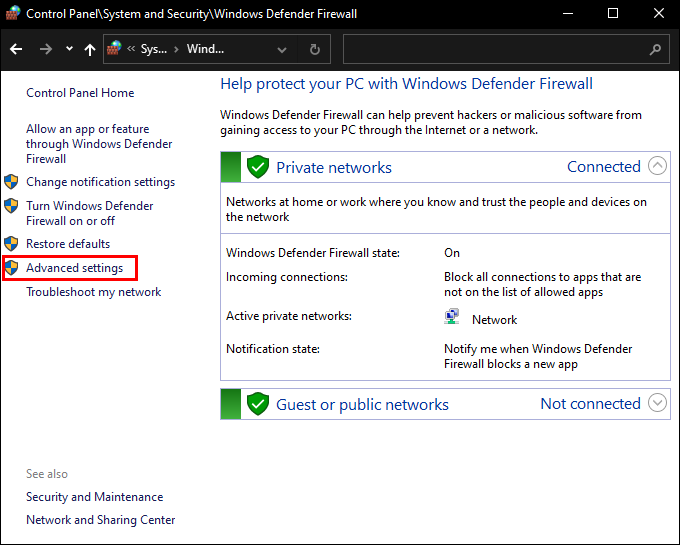The image size is (680, 545).
Task: Click the refresh button in address bar
Action: point(315,49)
